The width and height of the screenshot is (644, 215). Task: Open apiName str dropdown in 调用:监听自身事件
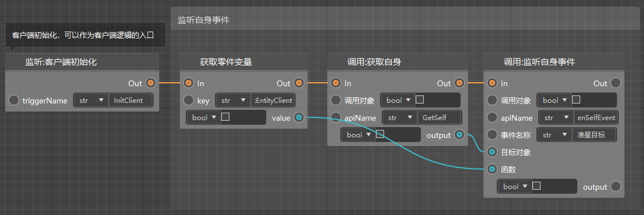(x=557, y=118)
